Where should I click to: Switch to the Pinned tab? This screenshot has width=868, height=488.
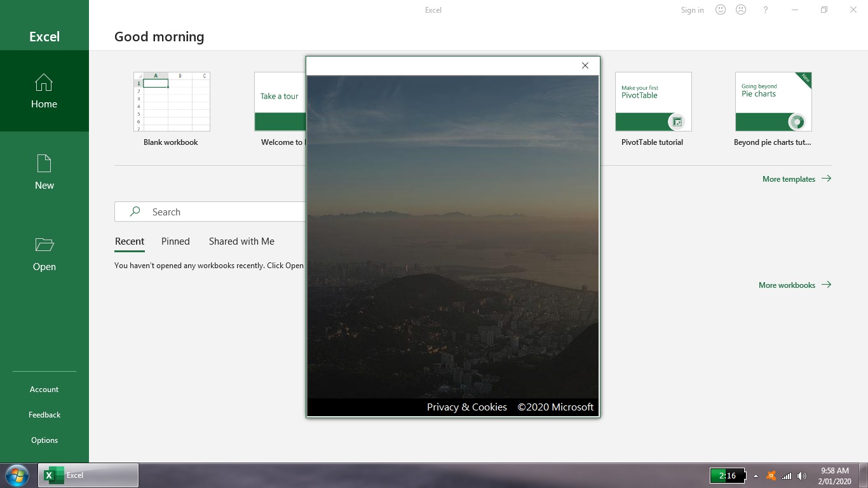(x=175, y=241)
